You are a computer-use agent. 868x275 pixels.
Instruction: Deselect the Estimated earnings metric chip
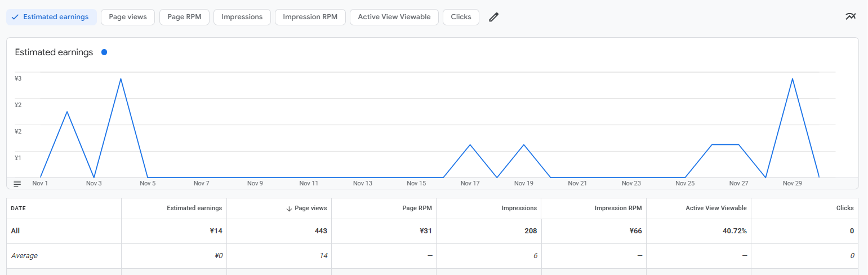coord(51,17)
